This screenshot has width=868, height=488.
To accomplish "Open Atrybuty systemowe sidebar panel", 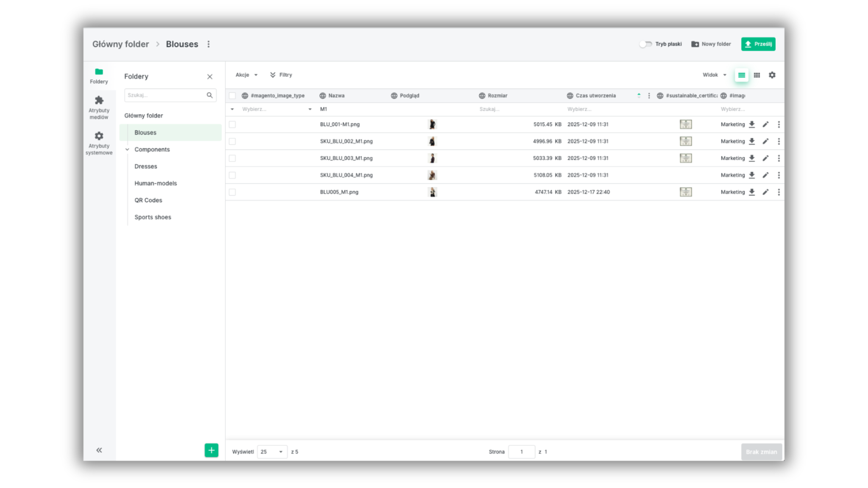I will [x=99, y=142].
